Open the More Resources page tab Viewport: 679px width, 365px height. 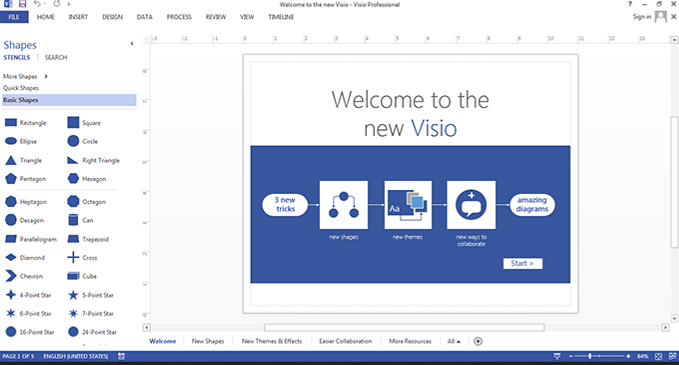click(x=410, y=341)
